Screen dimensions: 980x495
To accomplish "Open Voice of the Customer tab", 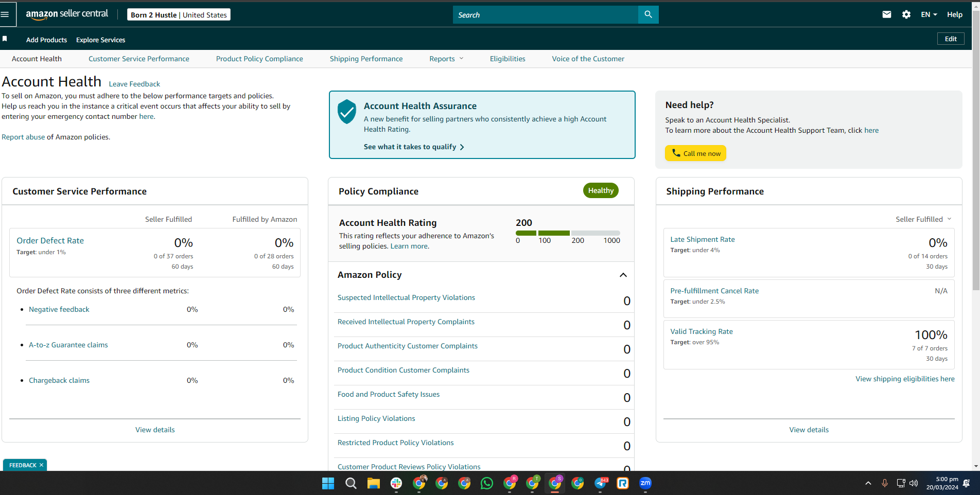I will coord(588,59).
